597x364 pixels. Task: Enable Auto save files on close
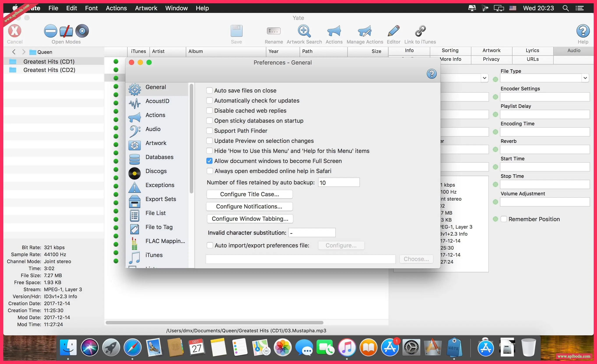[209, 90]
